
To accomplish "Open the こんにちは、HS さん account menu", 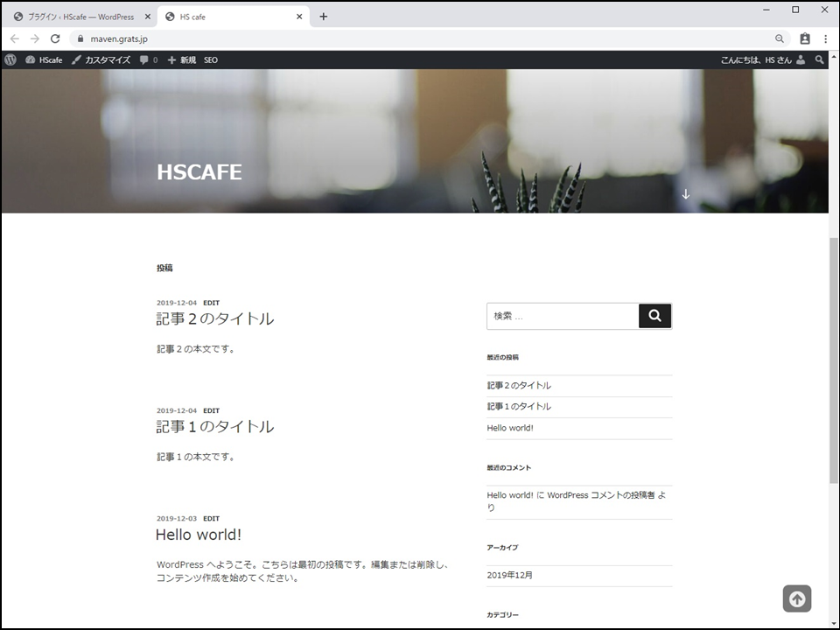I will click(x=762, y=60).
